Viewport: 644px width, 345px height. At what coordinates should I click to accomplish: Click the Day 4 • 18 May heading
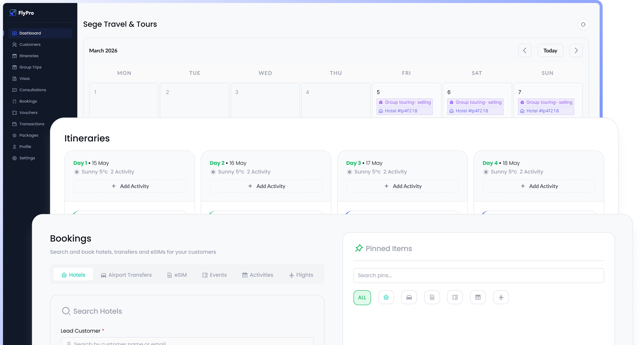click(501, 163)
